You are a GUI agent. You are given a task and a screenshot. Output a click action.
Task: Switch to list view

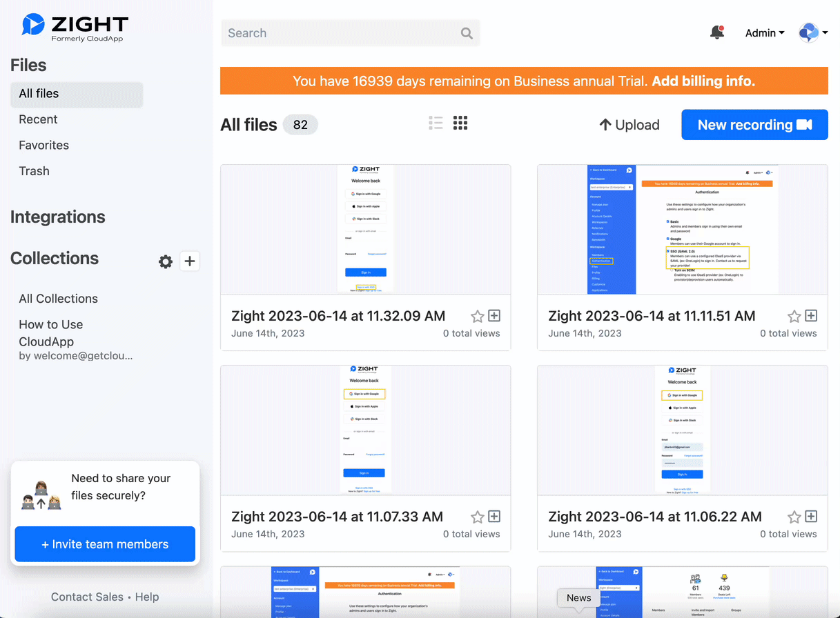coord(436,123)
